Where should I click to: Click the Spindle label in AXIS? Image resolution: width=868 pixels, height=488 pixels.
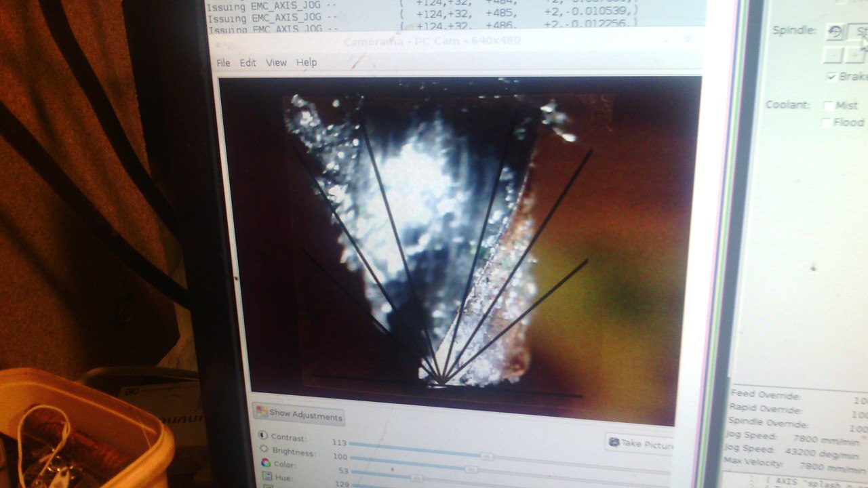click(x=795, y=30)
